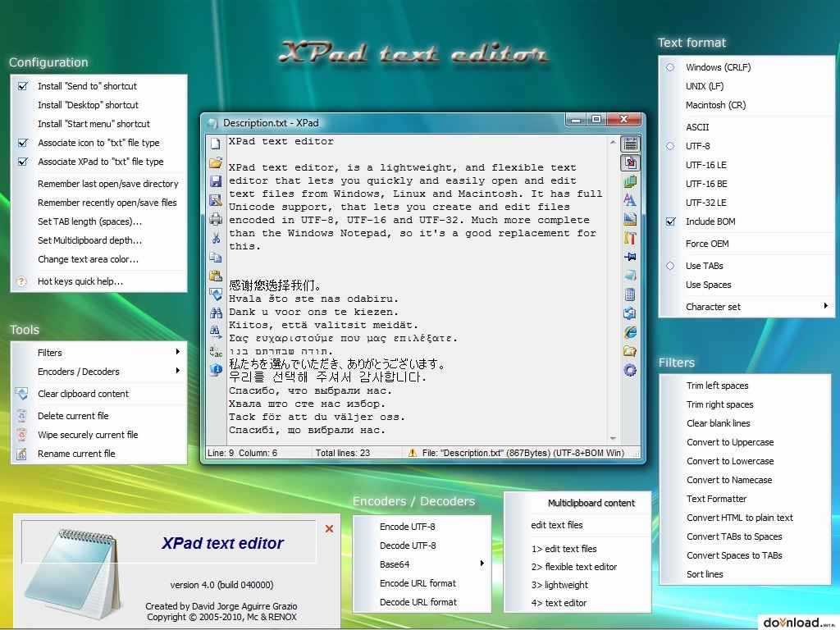Open settings with the purple gear icon
The height and width of the screenshot is (630, 840).
pyautogui.click(x=630, y=370)
